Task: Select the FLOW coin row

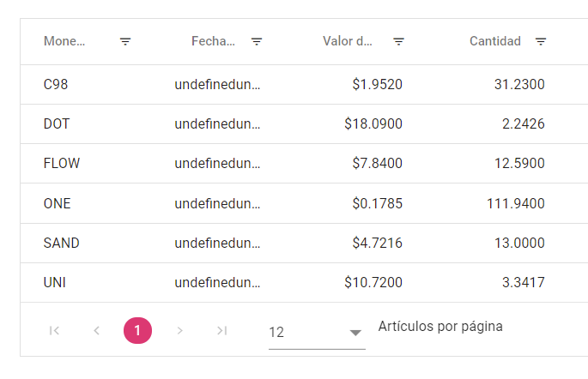Action: coord(61,164)
